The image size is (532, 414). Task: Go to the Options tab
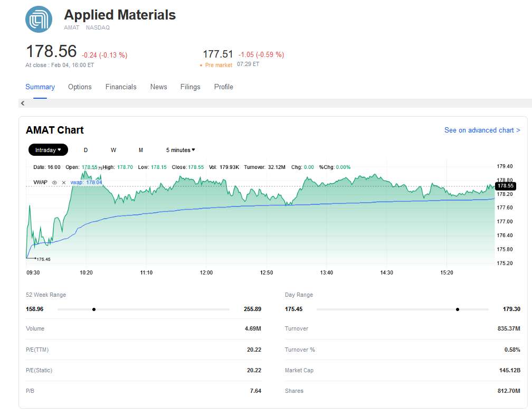tap(80, 87)
